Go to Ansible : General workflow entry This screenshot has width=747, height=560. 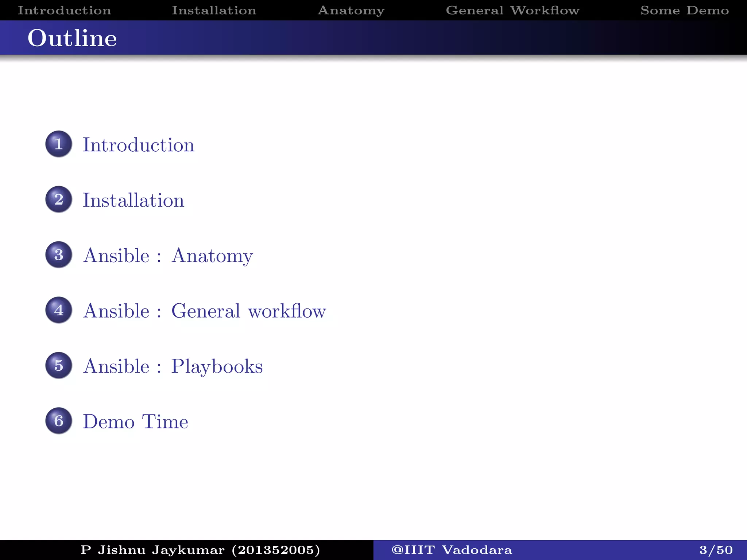click(x=204, y=311)
